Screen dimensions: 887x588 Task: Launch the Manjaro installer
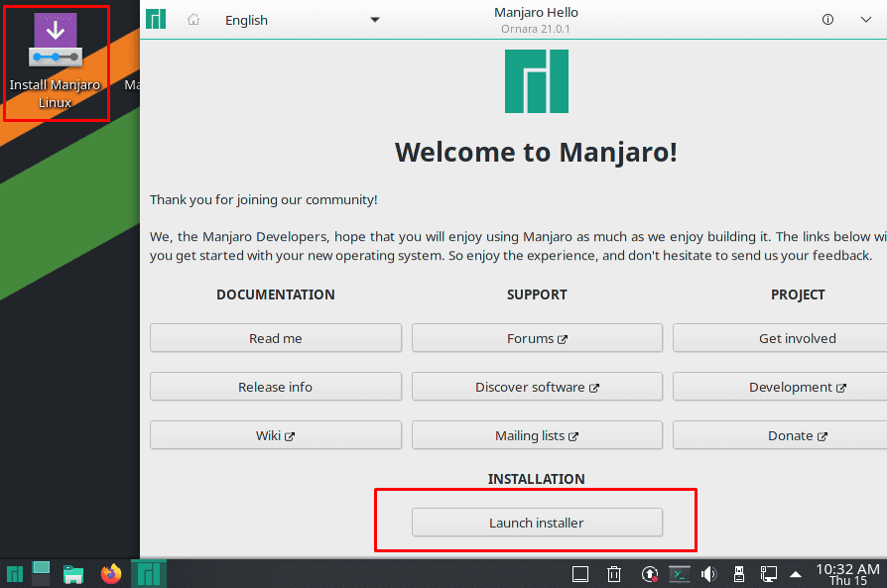click(x=536, y=523)
